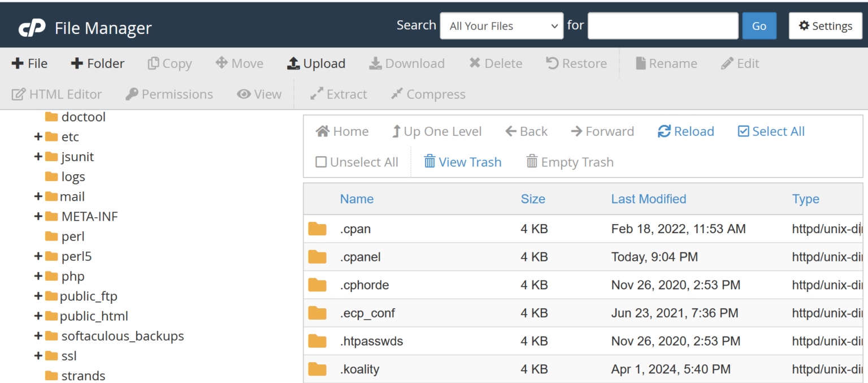Open the HTML Editor
The image size is (868, 383).
tap(57, 94)
